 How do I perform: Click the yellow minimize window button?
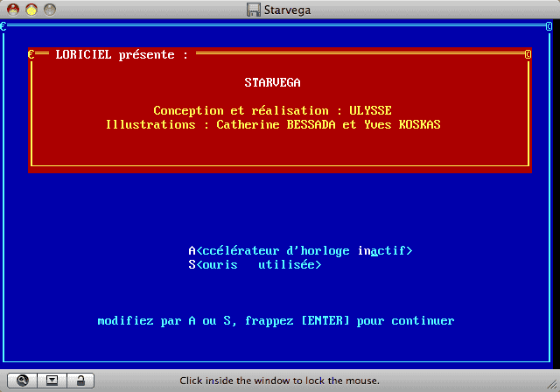click(31, 10)
